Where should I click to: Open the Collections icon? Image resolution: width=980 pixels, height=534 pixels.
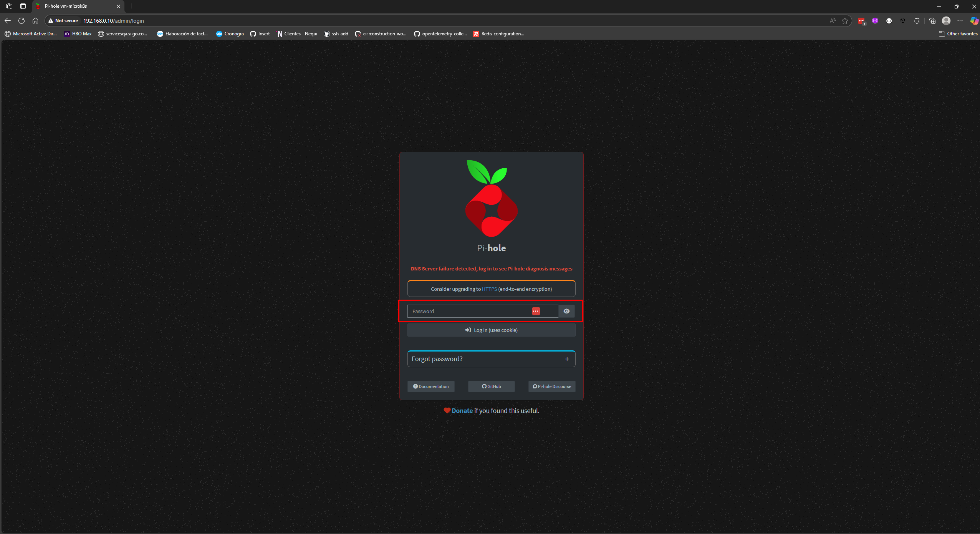coord(932,21)
